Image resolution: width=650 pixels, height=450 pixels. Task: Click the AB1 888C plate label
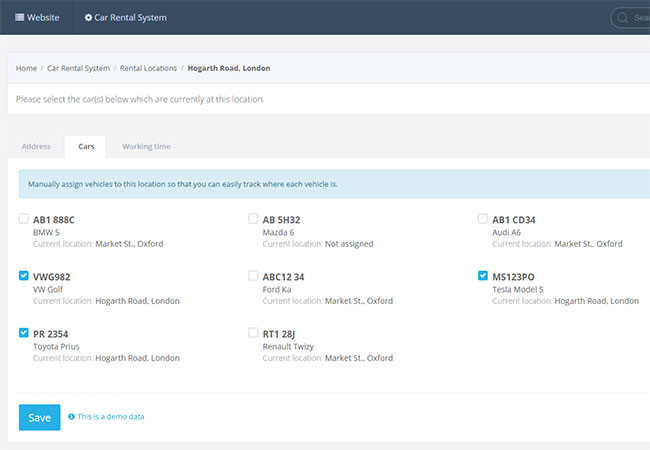pyautogui.click(x=54, y=220)
